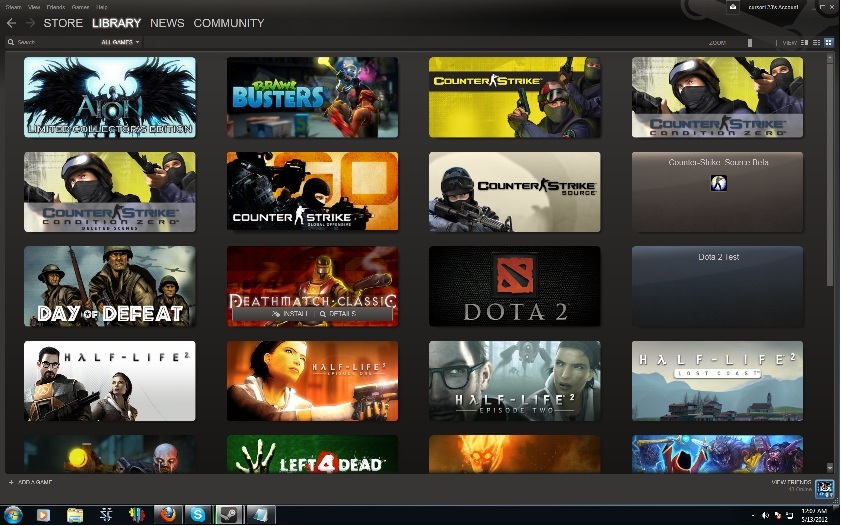Go back with the left arrow
Screen dimensions: 841x526
tap(11, 23)
